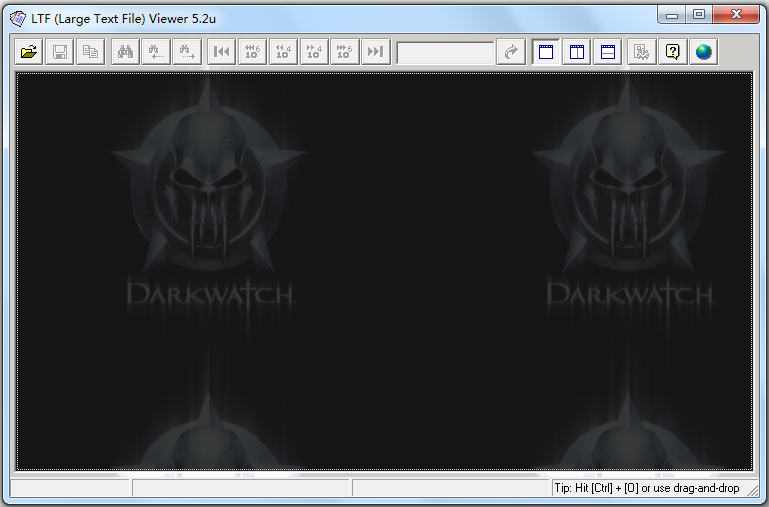Go back 10^6 lines

(252, 51)
